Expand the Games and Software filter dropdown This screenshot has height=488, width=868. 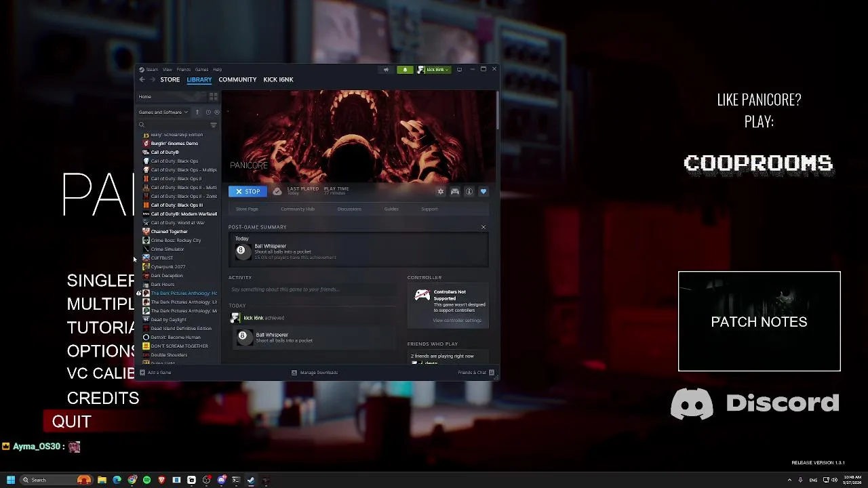[x=163, y=112]
